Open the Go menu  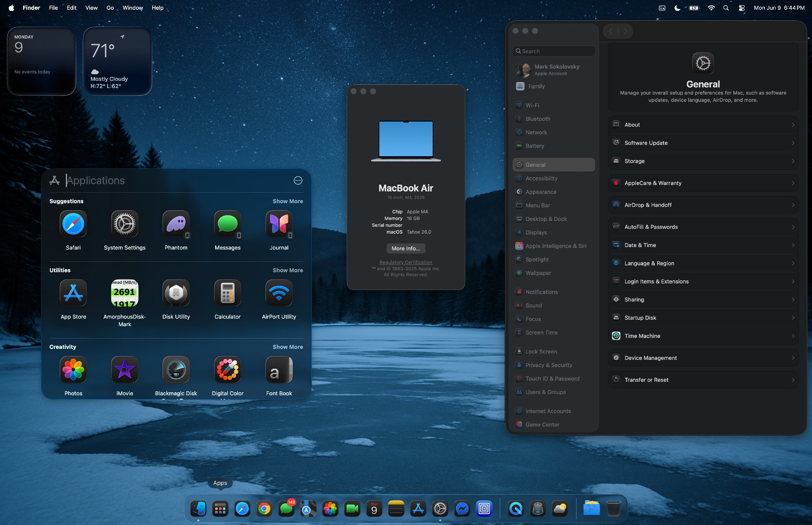tap(110, 8)
